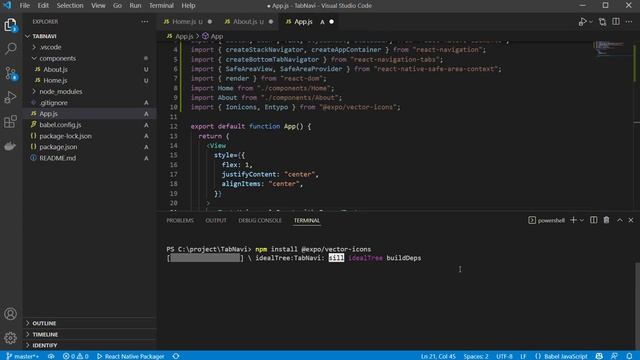Open the View menu

pos(98,5)
